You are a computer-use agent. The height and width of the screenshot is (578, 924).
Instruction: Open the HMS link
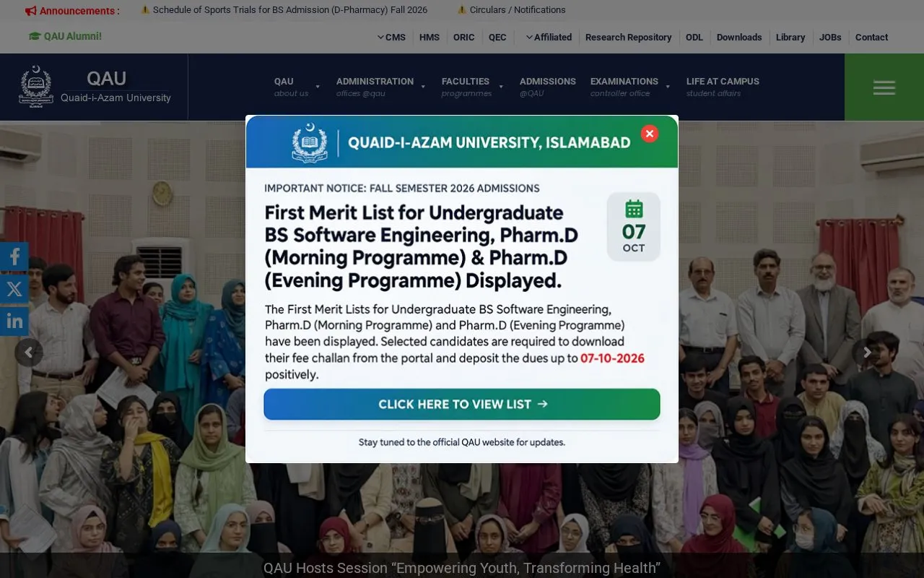(430, 38)
